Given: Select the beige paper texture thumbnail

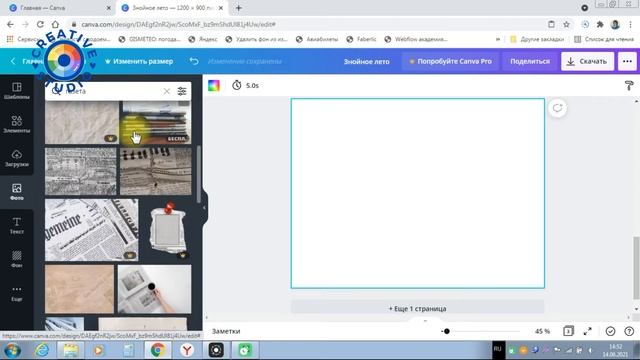Looking at the screenshot, I should (79, 289).
